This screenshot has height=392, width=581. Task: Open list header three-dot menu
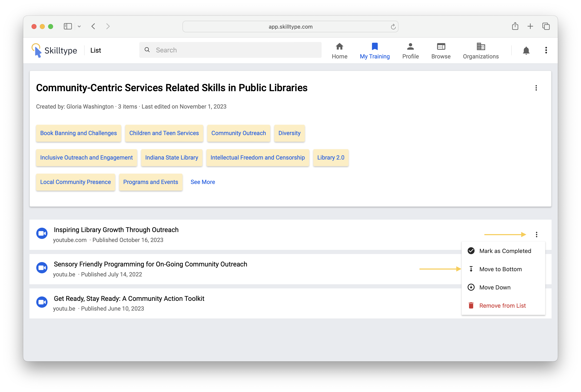(536, 88)
